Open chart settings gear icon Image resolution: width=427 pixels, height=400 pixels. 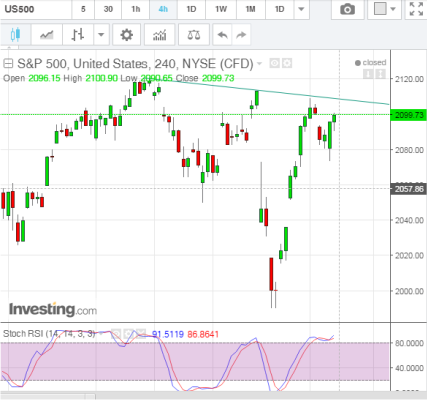(126, 34)
